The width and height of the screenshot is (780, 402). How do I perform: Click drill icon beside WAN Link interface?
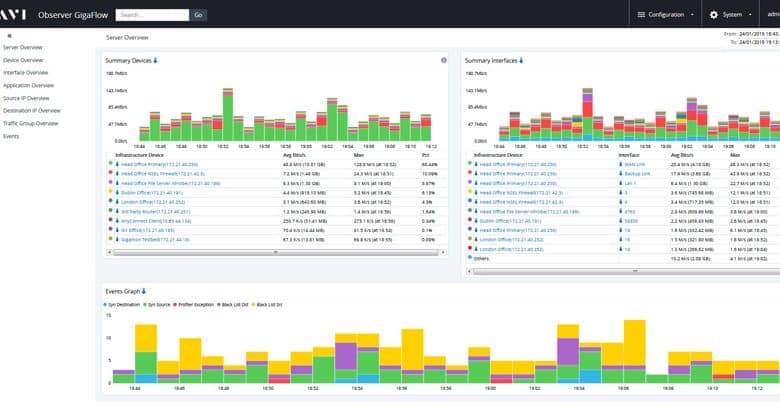[x=621, y=164]
